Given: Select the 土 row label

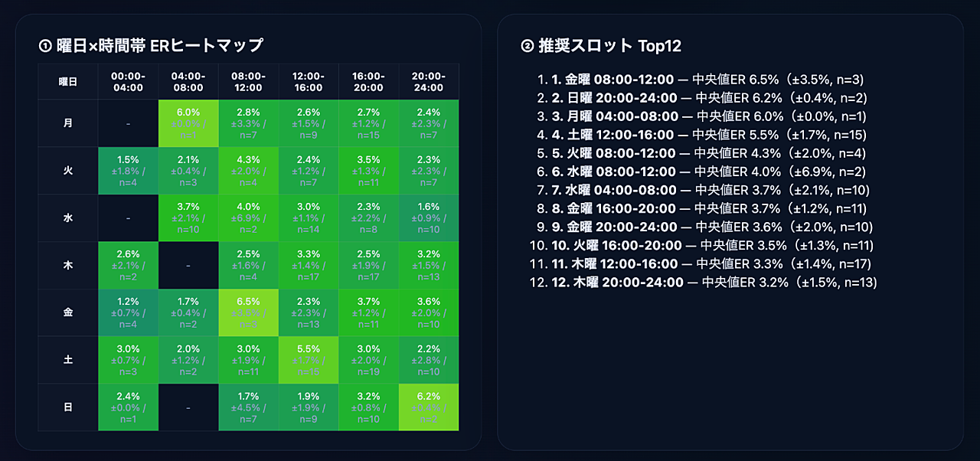Looking at the screenshot, I should pos(68,360).
